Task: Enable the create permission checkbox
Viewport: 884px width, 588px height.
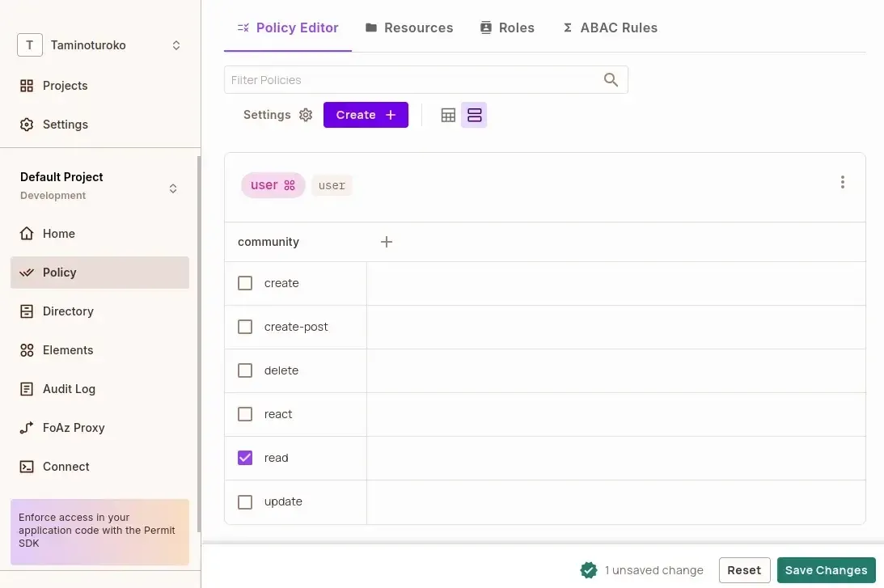Action: pyautogui.click(x=245, y=283)
